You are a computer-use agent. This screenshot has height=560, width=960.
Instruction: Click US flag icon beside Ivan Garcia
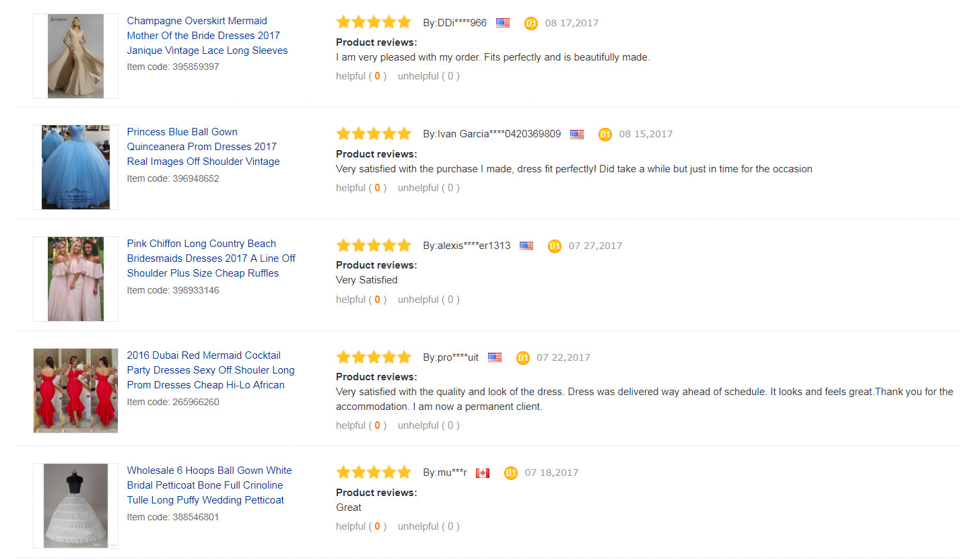click(577, 135)
